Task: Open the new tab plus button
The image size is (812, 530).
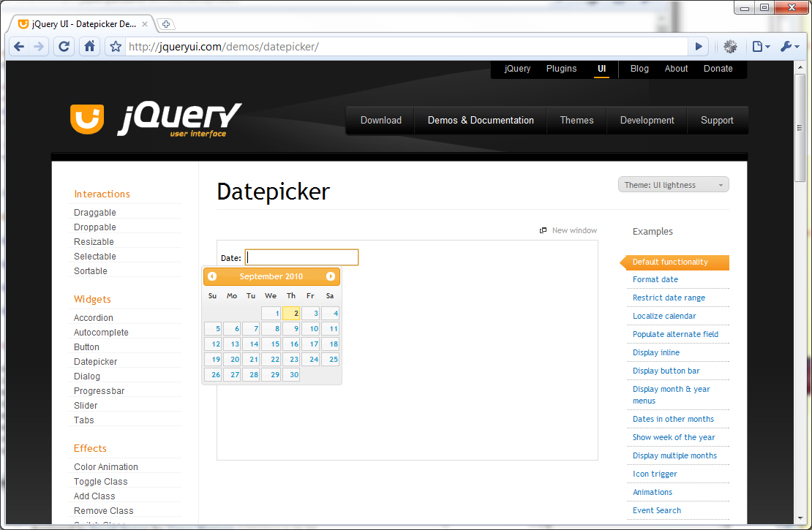Action: (166, 24)
